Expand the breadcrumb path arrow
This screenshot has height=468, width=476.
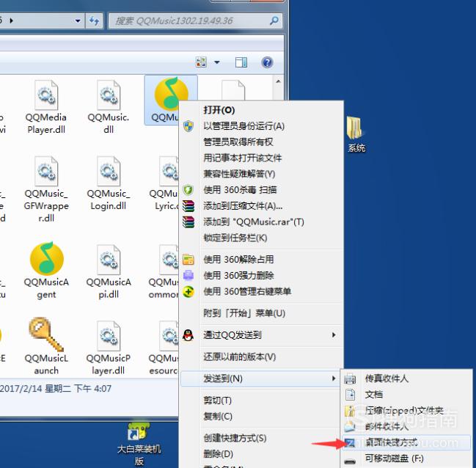[12, 21]
